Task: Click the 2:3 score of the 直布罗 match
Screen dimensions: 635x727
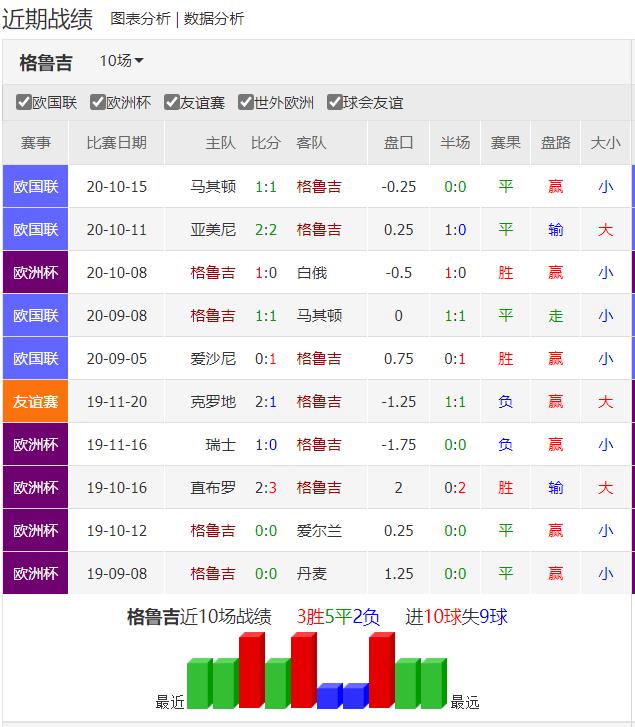Action: pyautogui.click(x=266, y=487)
